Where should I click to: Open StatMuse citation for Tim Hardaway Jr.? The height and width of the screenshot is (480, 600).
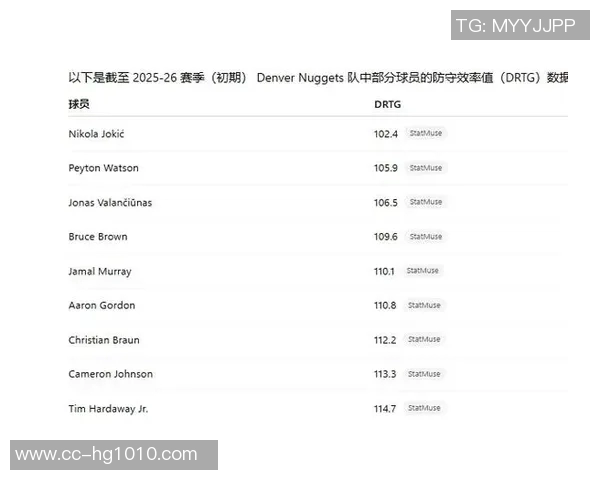pos(424,408)
